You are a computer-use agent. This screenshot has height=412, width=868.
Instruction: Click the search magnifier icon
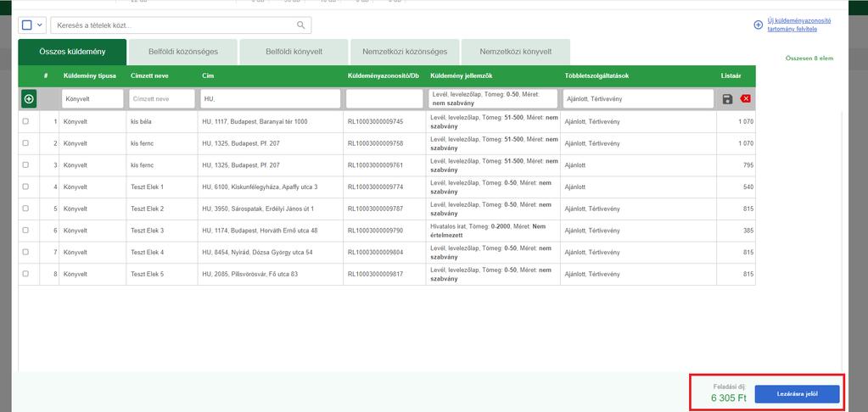(300, 25)
